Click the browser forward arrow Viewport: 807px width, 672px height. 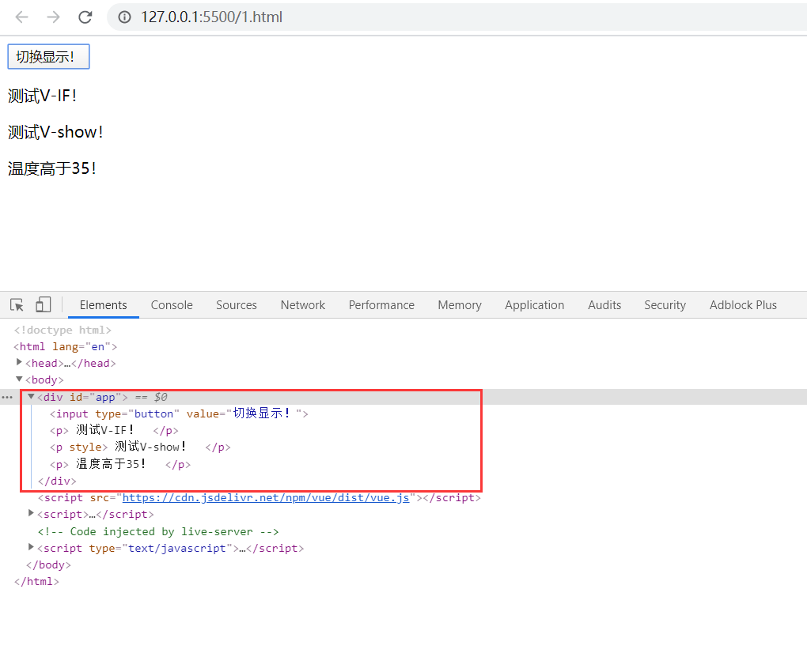[x=53, y=17]
